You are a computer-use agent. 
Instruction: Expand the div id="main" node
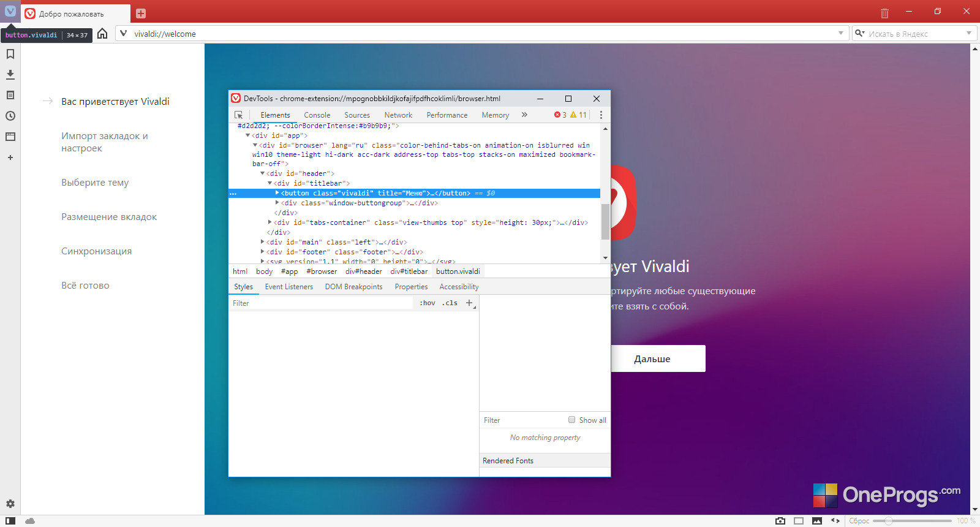coord(263,242)
